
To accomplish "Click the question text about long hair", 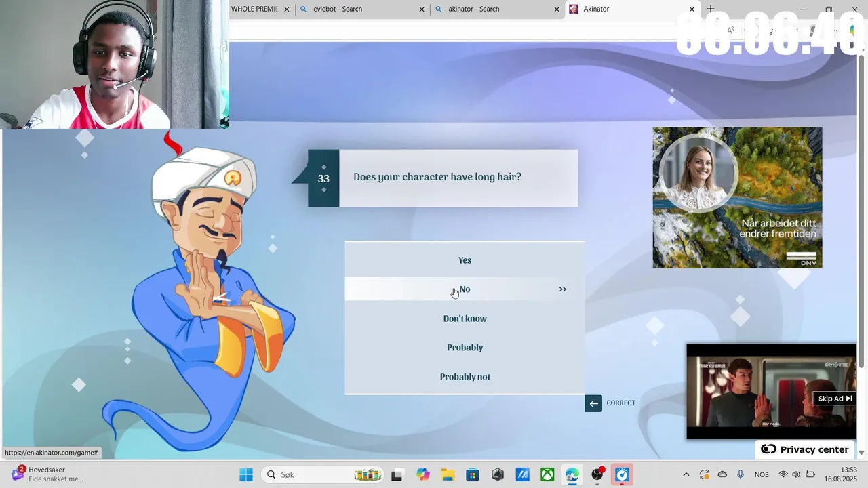I will point(437,177).
